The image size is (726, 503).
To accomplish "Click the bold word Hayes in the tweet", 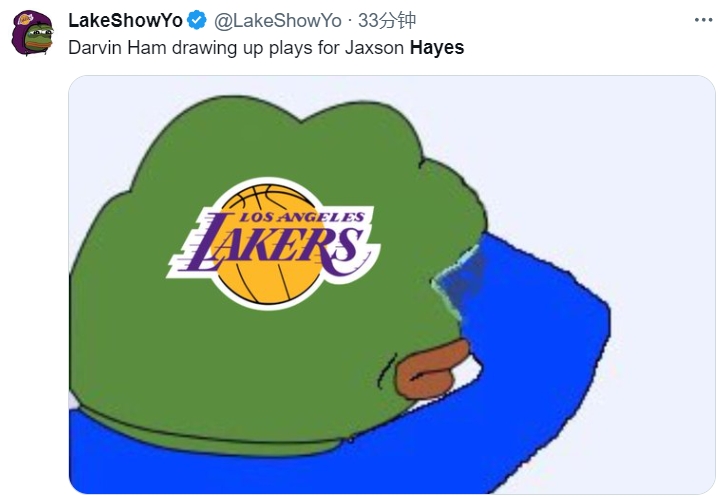I will click(x=437, y=47).
